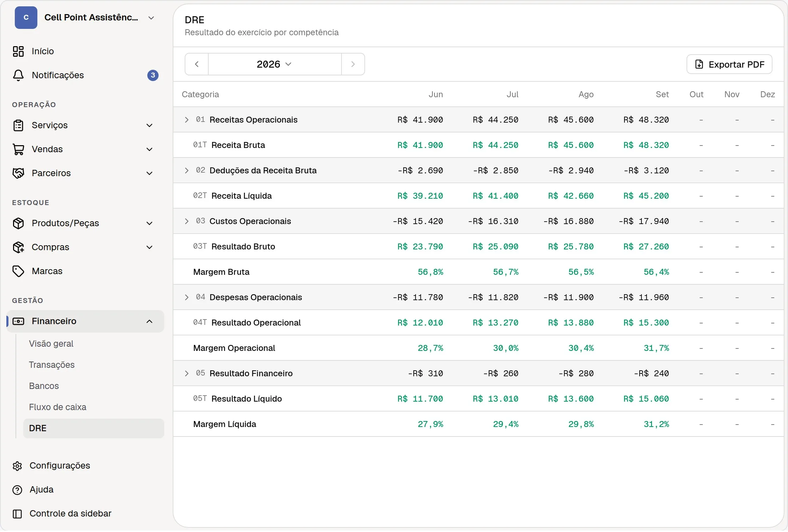Click the Notificações bell icon
Viewport: 788px width, 532px height.
click(x=18, y=75)
